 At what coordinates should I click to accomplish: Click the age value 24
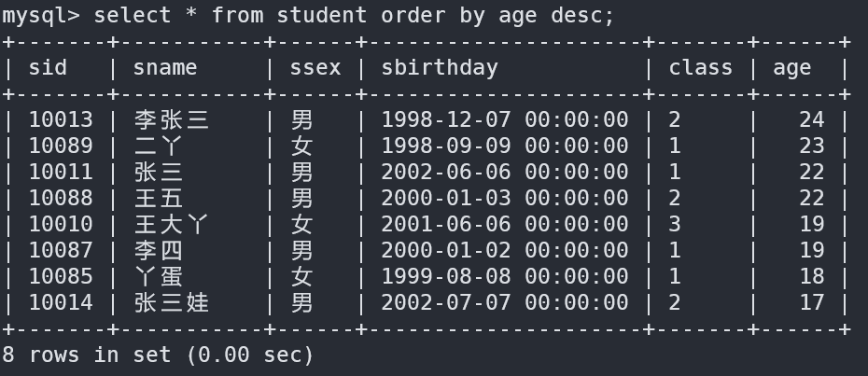812,119
